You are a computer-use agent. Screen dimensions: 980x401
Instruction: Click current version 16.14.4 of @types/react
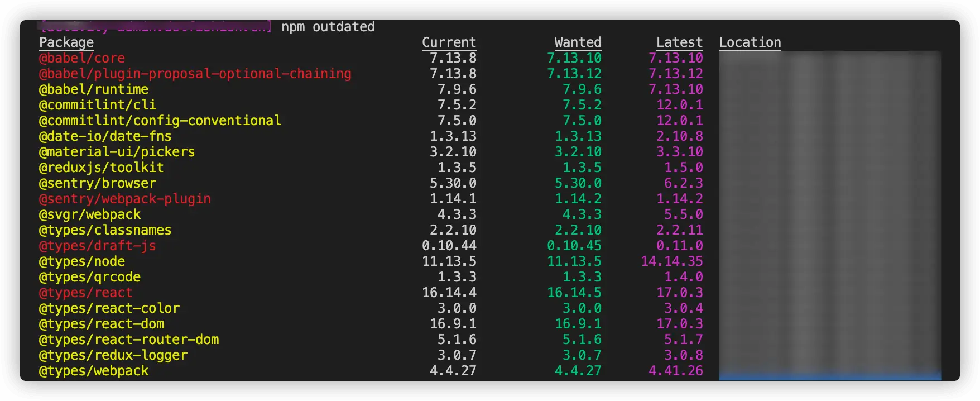449,293
